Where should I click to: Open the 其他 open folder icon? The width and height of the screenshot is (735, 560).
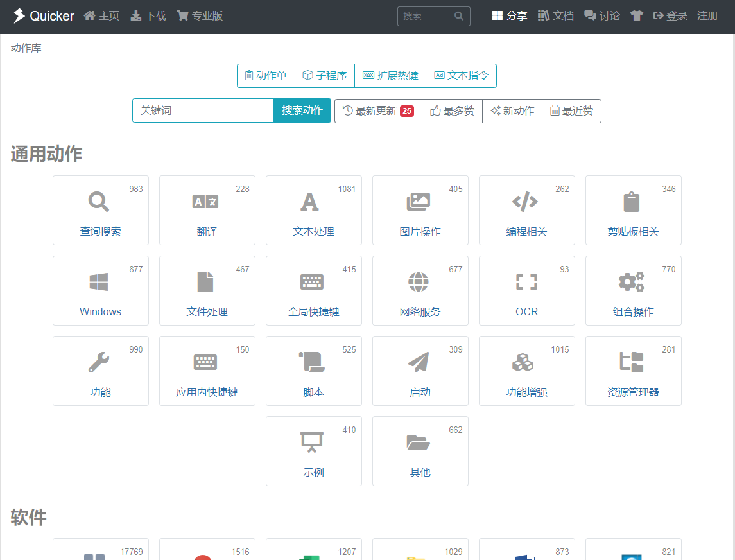tap(418, 442)
